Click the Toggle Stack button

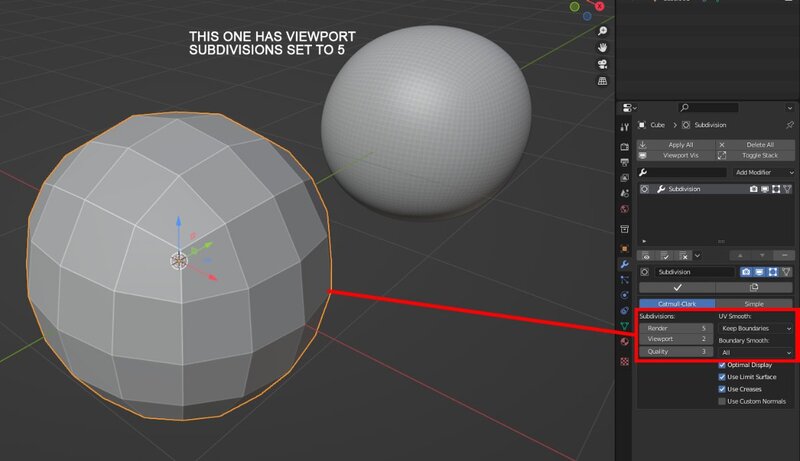point(755,156)
